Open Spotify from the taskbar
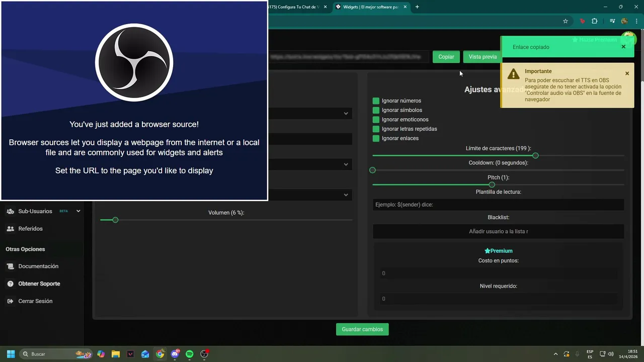The width and height of the screenshot is (644, 362). (x=190, y=354)
